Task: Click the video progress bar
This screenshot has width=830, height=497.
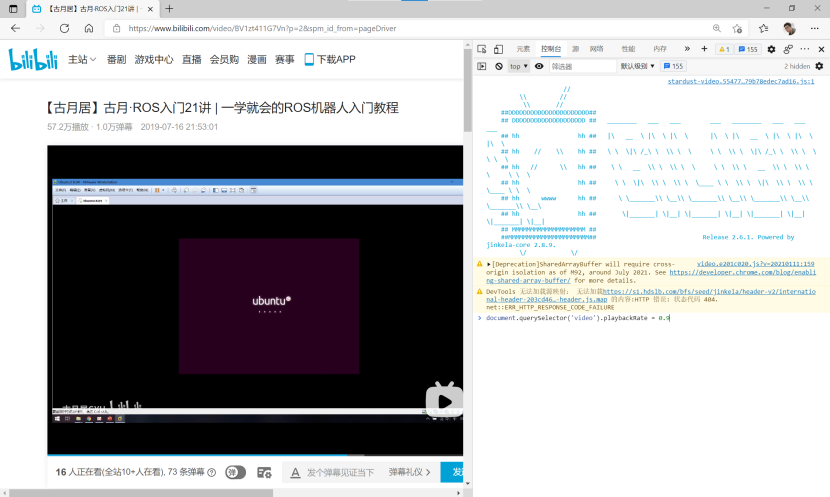Action: 255,454
